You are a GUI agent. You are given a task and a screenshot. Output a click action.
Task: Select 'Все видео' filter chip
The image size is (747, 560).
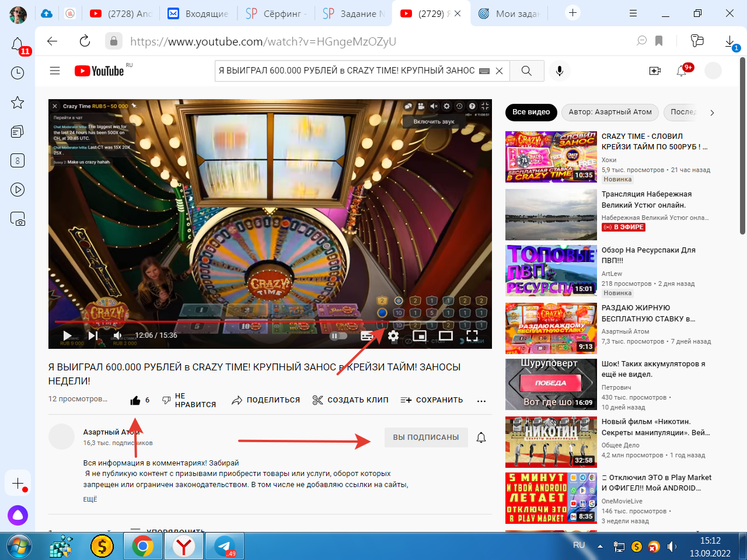[x=531, y=112]
